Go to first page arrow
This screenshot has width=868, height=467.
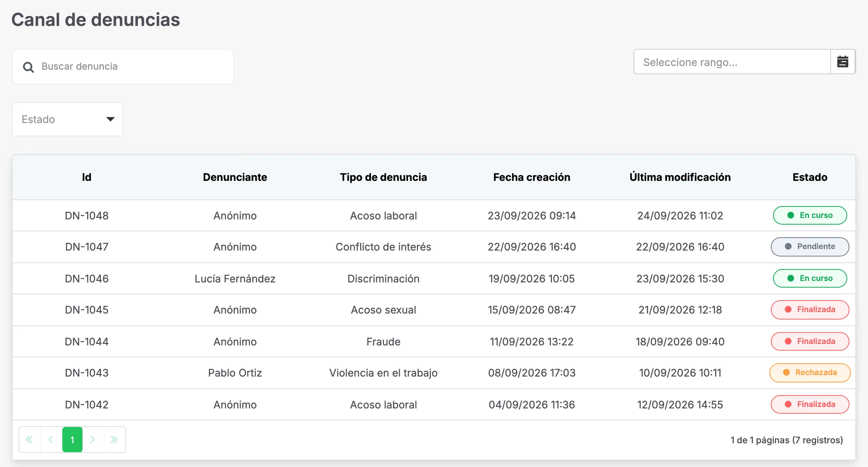click(29, 440)
